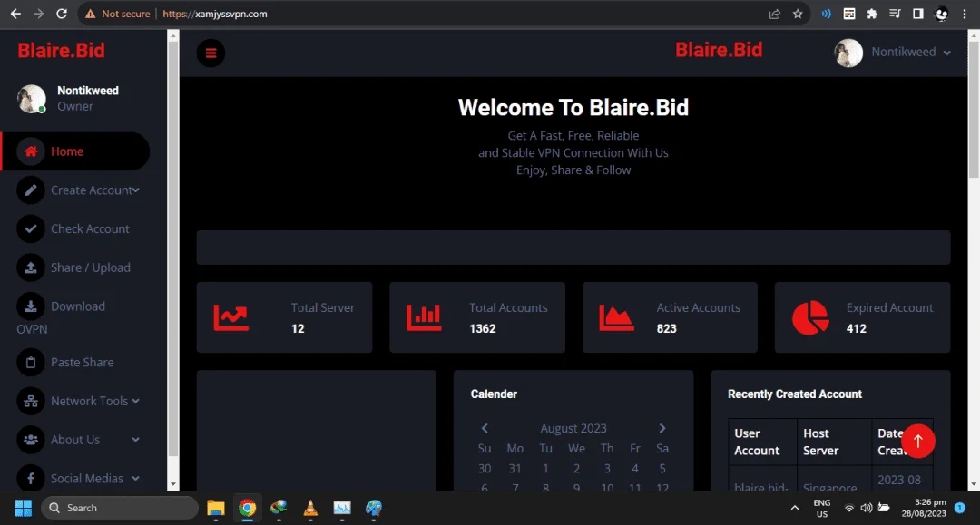Select day 1 in calendar
The image size is (980, 525).
point(545,468)
